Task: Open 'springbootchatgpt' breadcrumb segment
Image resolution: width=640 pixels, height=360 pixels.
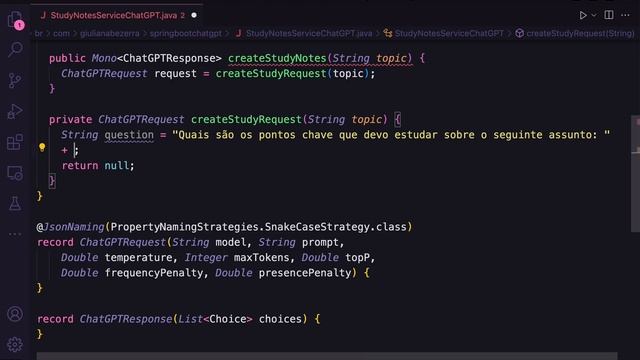Action: [x=186, y=33]
